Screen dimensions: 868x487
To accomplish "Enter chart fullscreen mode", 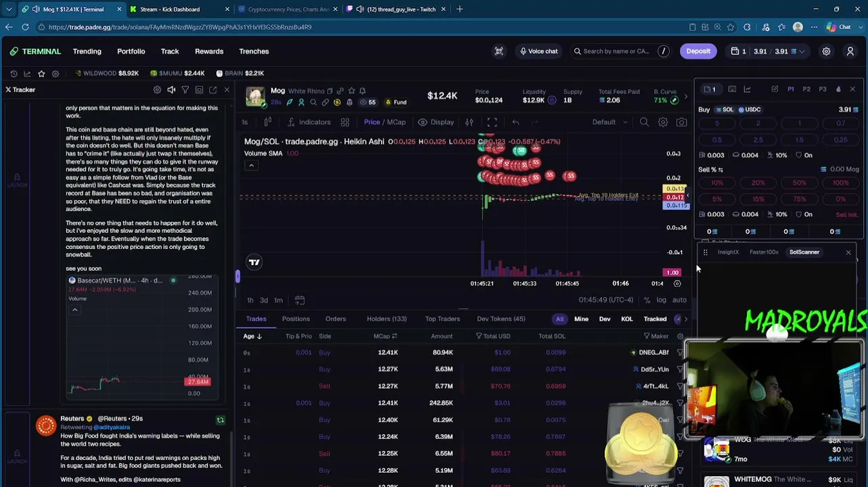I will [492, 122].
